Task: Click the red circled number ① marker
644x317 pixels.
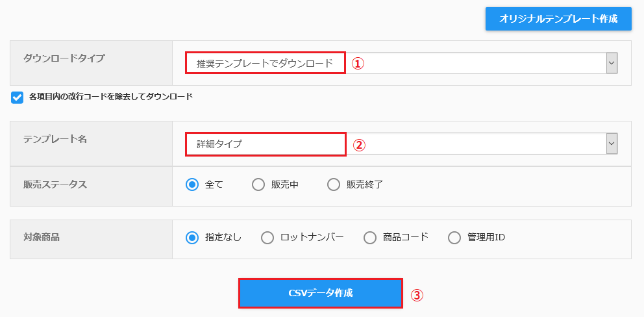Action: [358, 64]
